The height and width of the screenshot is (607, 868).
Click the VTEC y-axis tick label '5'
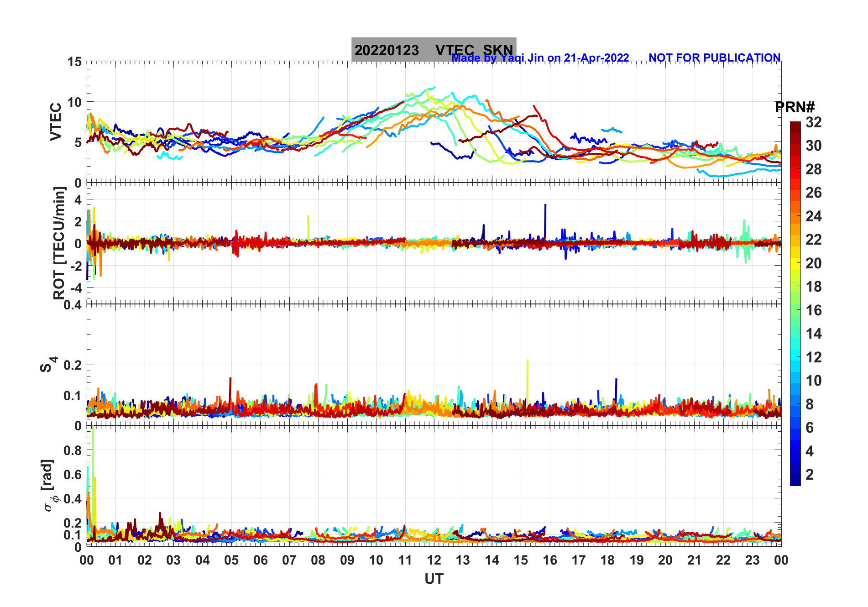click(x=78, y=142)
